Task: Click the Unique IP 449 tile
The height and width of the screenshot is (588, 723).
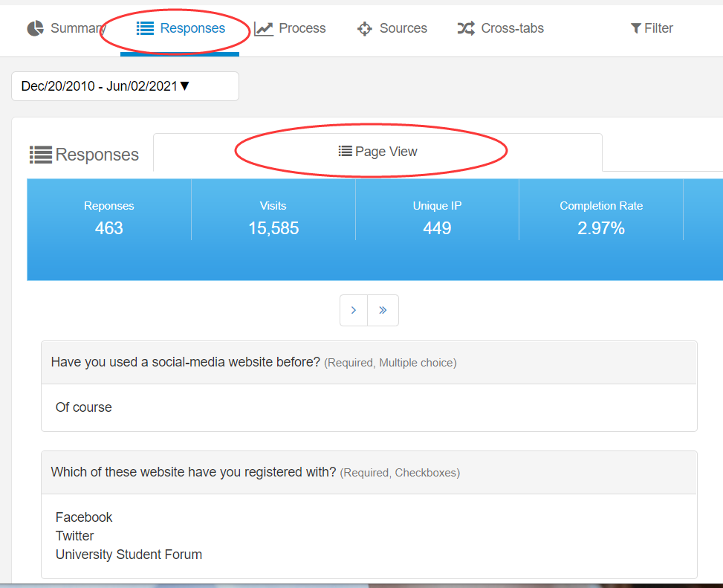Action: coord(437,219)
